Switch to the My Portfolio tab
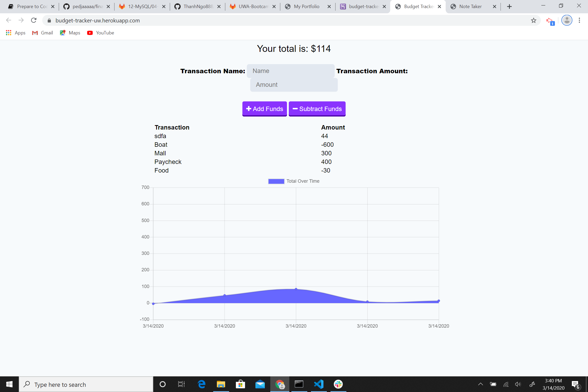Viewport: 588px width, 392px height. point(307,6)
